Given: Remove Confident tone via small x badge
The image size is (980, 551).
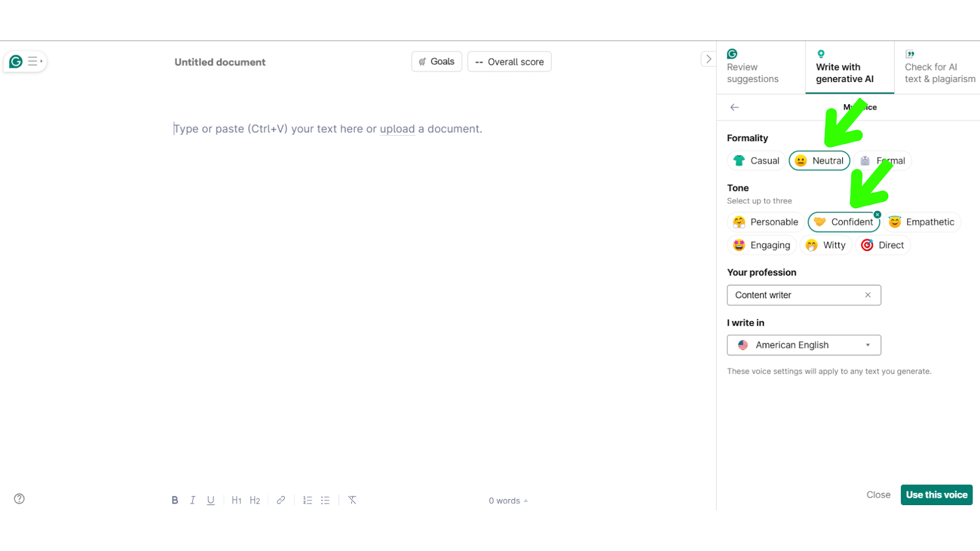Looking at the screenshot, I should pos(878,214).
